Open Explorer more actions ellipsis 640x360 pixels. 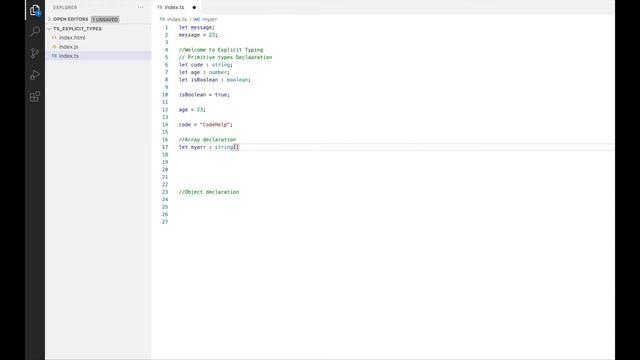(x=140, y=7)
